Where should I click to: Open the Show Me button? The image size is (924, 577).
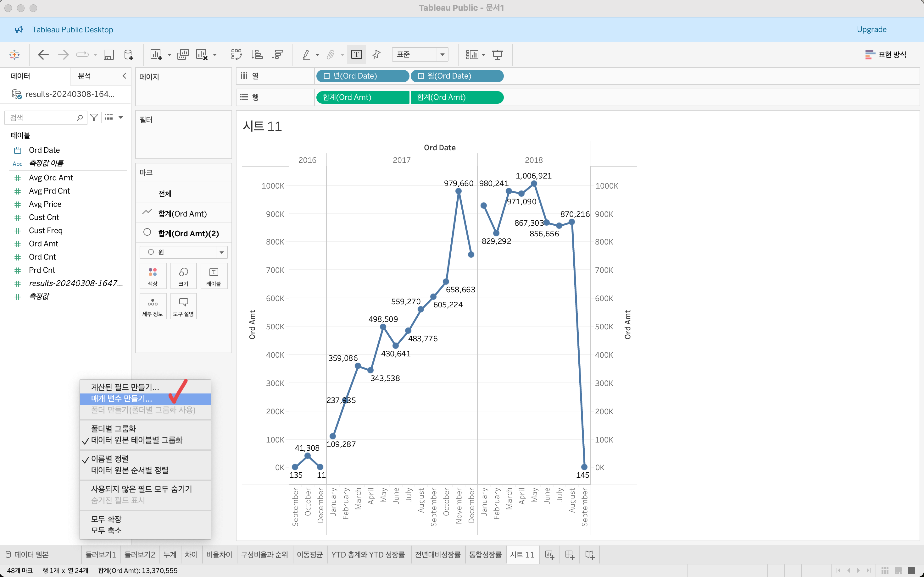(886, 55)
